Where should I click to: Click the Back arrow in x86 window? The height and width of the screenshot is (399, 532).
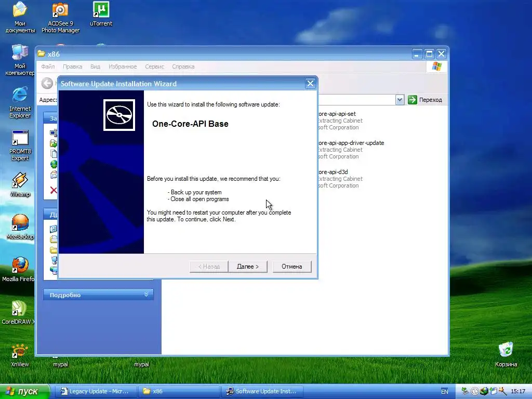click(47, 83)
